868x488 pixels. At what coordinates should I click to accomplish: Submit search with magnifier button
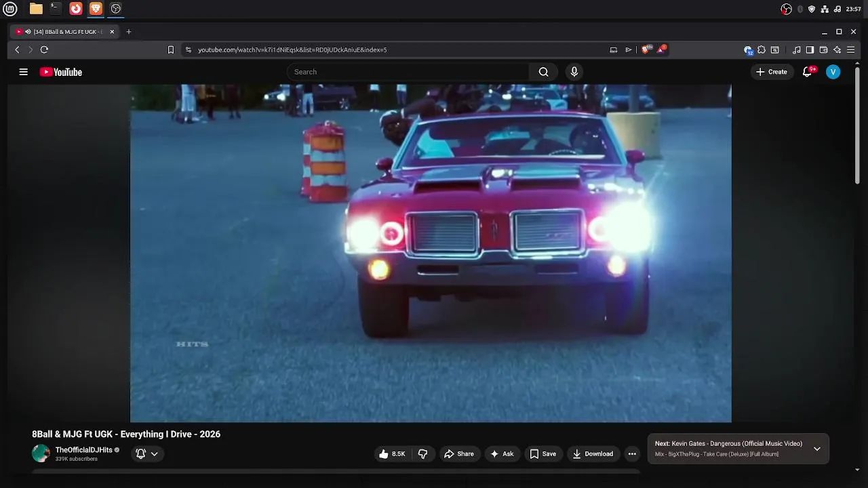[543, 72]
